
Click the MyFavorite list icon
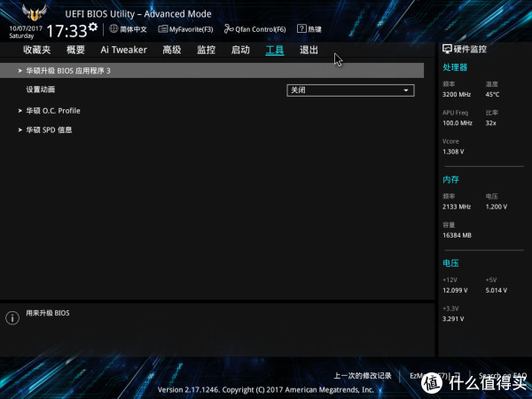tap(163, 29)
